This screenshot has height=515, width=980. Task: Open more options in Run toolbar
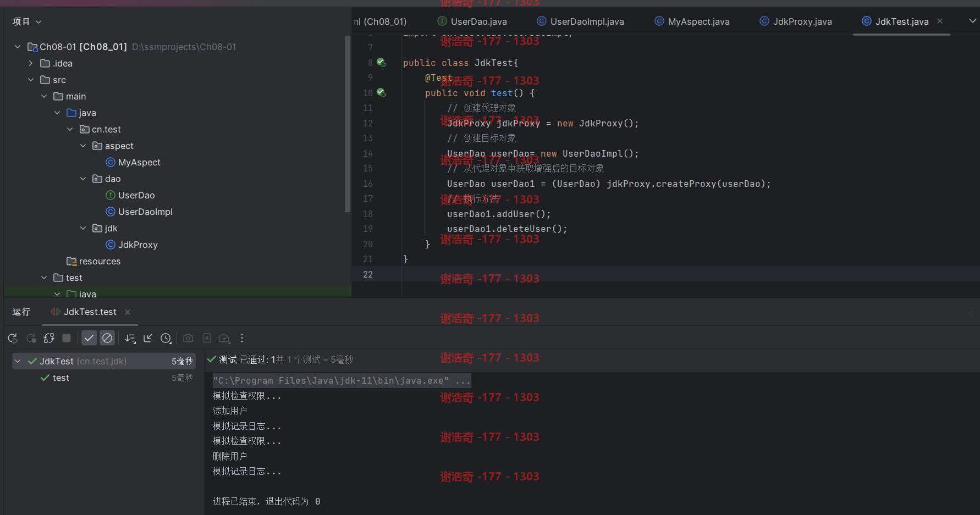(242, 338)
